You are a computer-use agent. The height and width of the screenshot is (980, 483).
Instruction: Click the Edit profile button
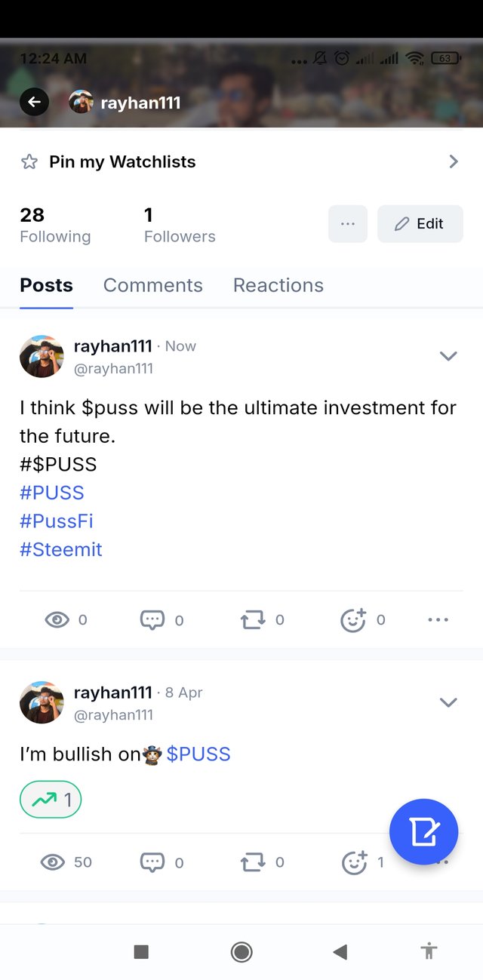click(420, 224)
